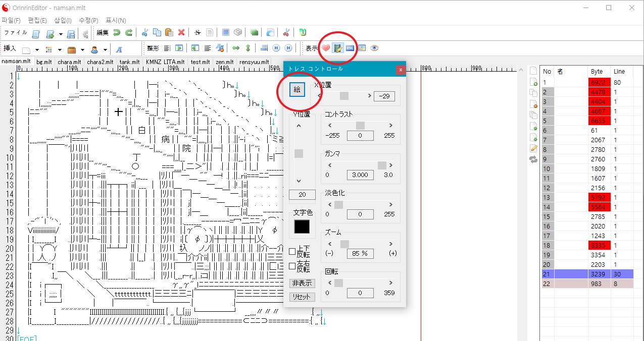Toggle the eye preview icon

(x=374, y=48)
